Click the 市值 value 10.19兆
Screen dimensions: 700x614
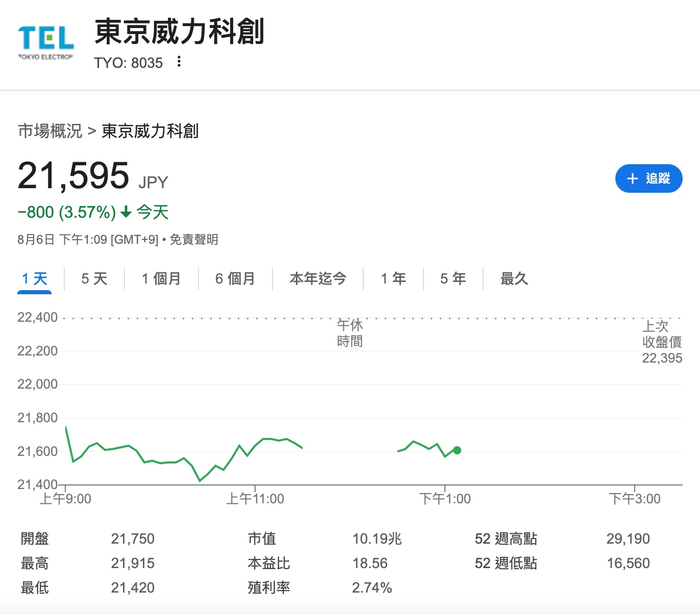(377, 539)
